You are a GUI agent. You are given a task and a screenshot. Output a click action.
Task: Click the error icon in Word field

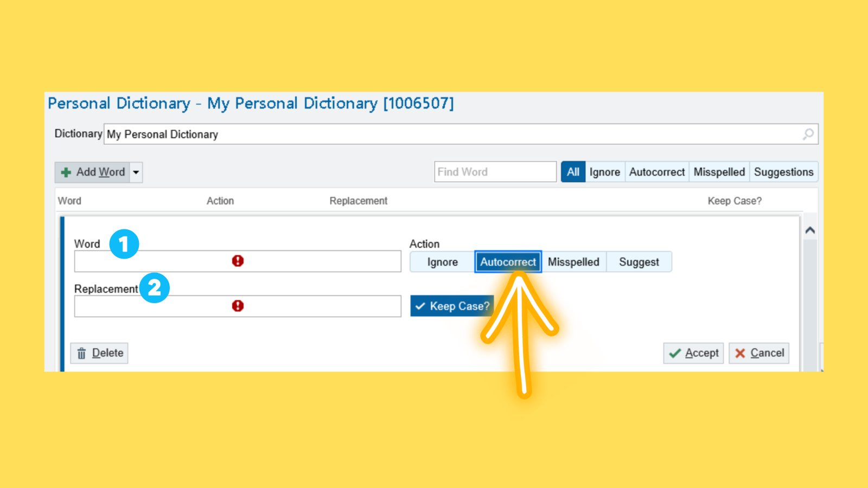[x=238, y=261]
